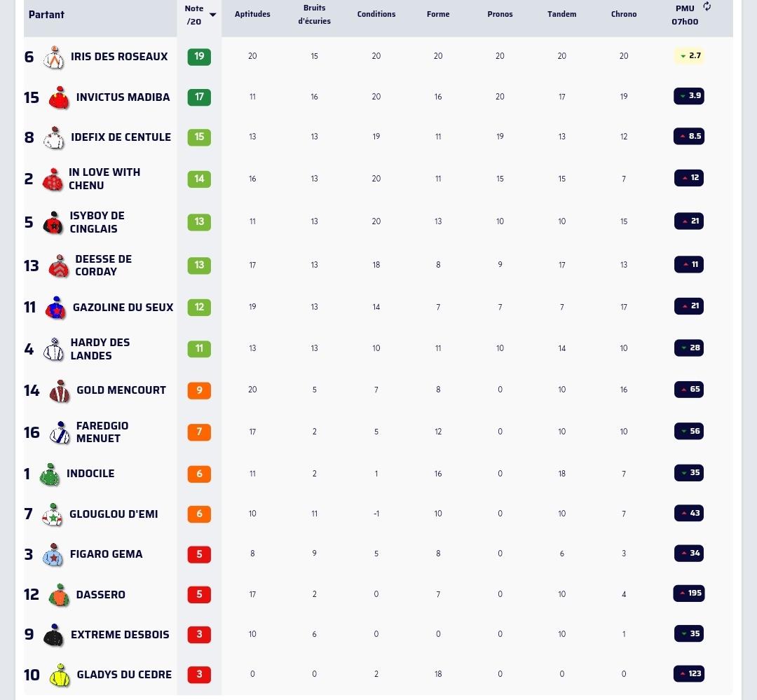Click Invictus Madiba red jockey silk icon
This screenshot has height=700, width=757.
coord(59,97)
